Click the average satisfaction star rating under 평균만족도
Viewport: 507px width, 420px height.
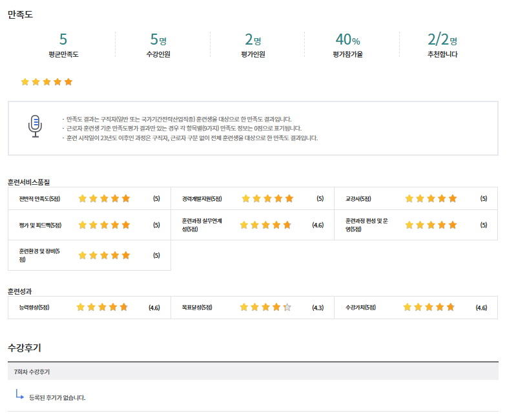[47, 82]
